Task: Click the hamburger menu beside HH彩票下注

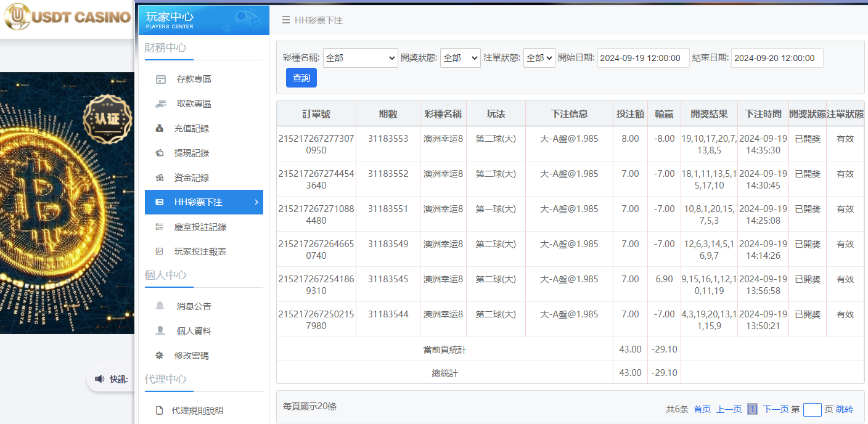Action: click(x=285, y=20)
